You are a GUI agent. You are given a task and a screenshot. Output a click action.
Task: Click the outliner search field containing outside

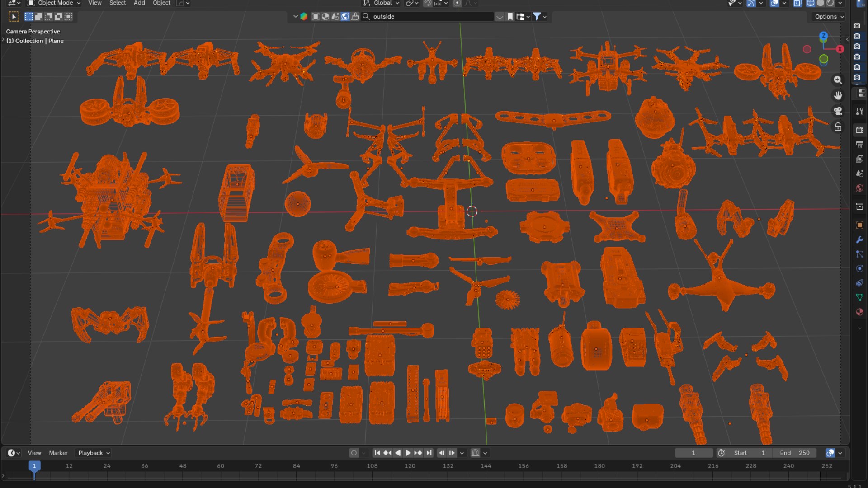click(428, 17)
